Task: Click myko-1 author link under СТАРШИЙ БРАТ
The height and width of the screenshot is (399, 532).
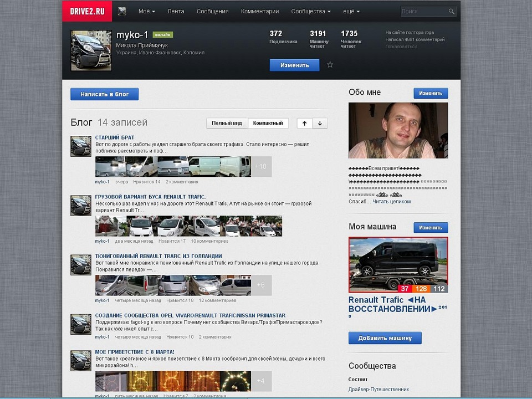Action: click(102, 182)
